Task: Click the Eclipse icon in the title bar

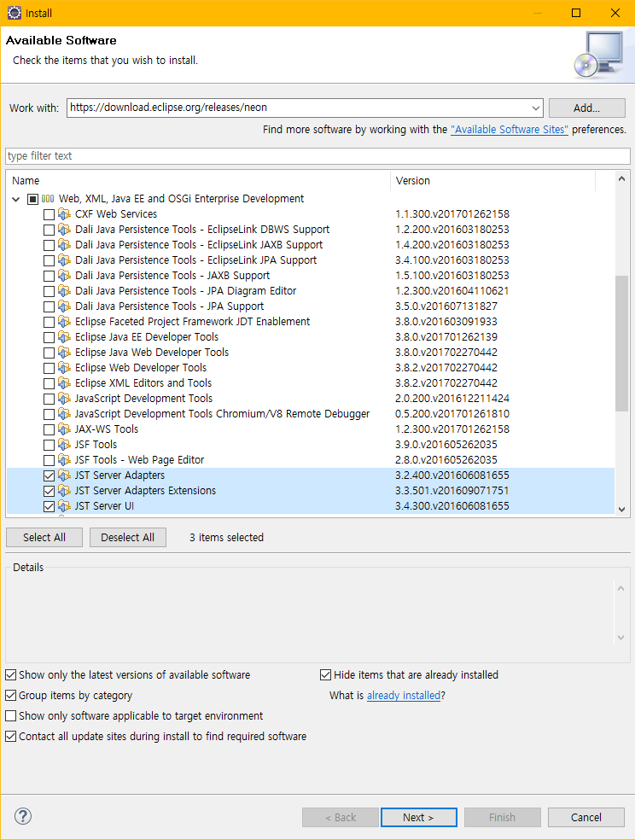Action: coord(15,13)
